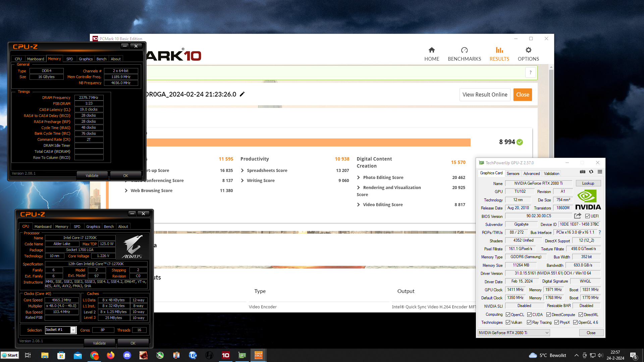This screenshot has height=362, width=644.
Task: Open PCMark 10 Home page
Action: tap(432, 54)
